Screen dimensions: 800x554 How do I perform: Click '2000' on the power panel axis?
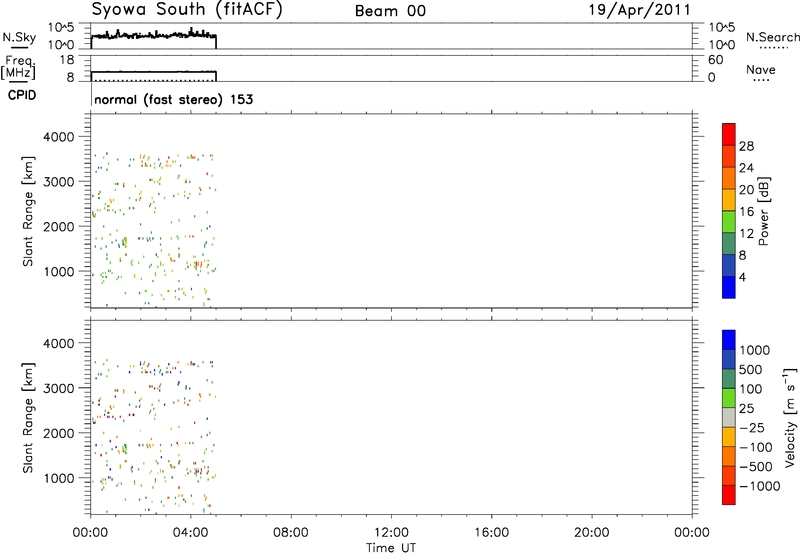pyautogui.click(x=59, y=226)
